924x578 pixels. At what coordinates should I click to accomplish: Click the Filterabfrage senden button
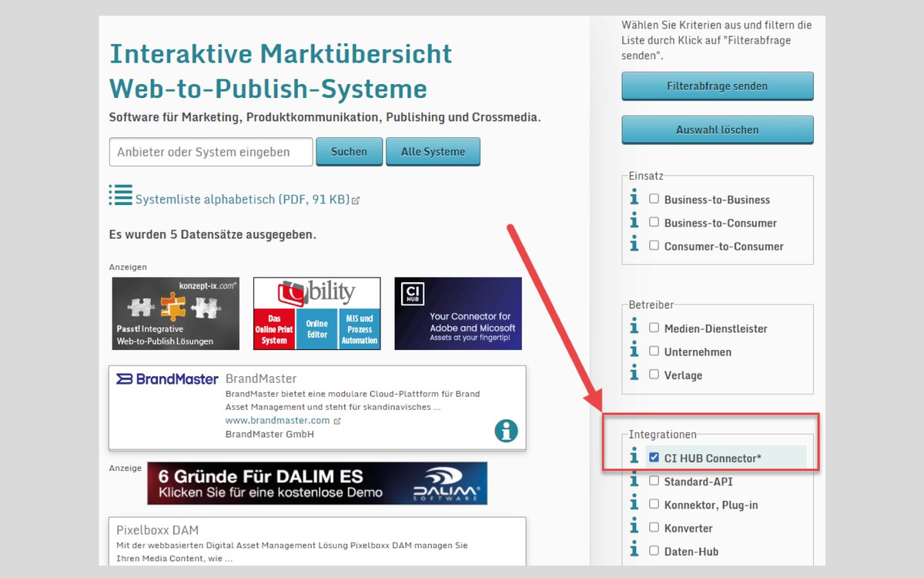click(717, 86)
